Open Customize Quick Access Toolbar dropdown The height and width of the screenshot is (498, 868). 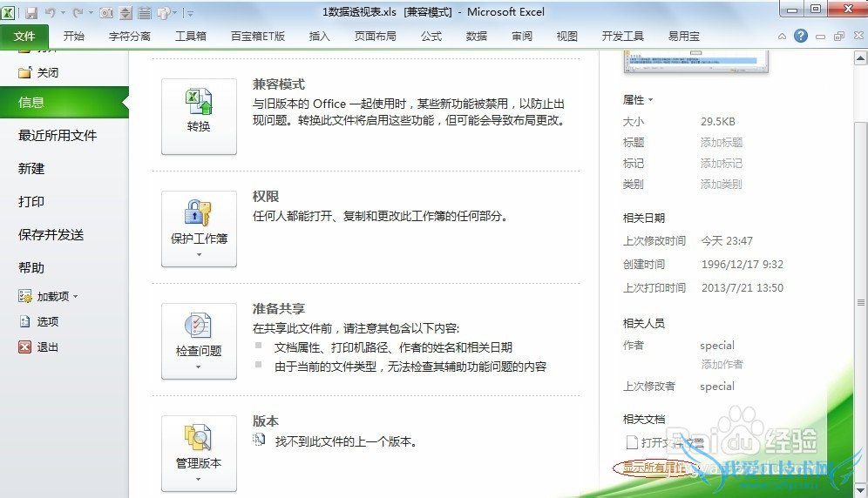tap(190, 13)
